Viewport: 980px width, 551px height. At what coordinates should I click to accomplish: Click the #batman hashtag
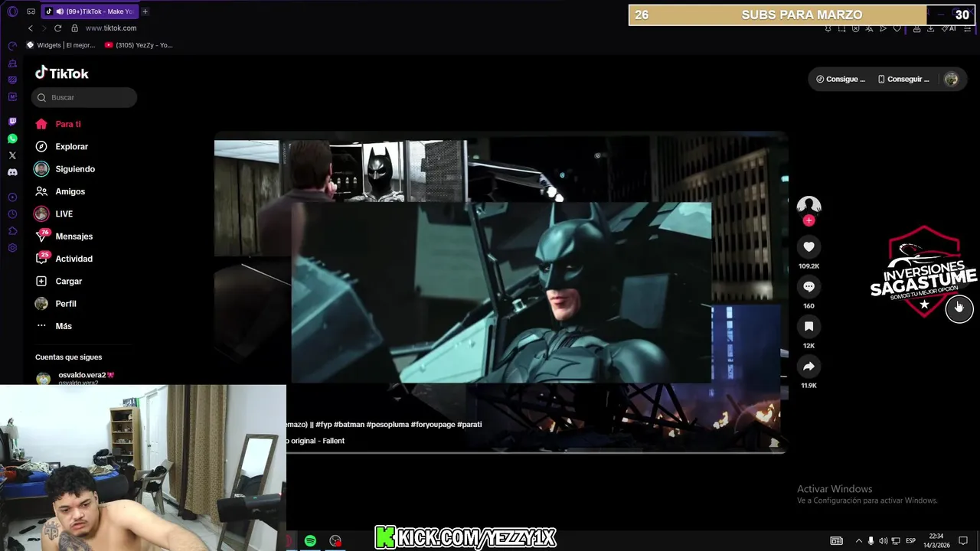coord(348,424)
